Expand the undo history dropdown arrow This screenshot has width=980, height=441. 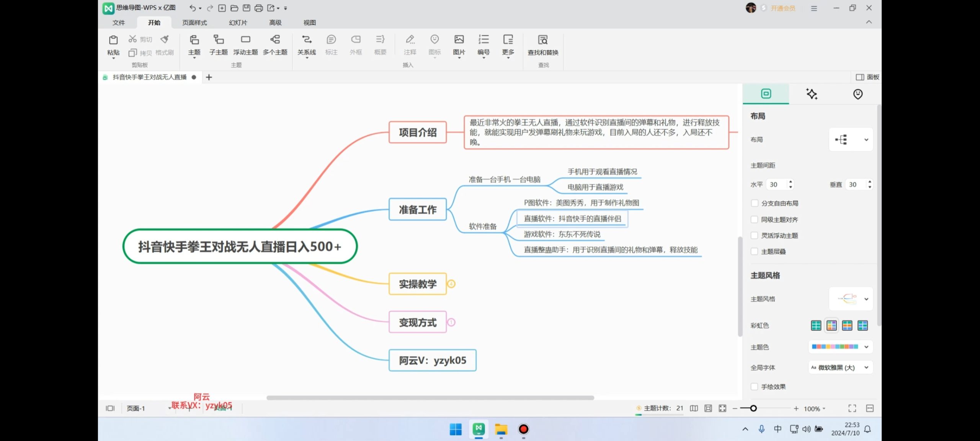click(200, 8)
